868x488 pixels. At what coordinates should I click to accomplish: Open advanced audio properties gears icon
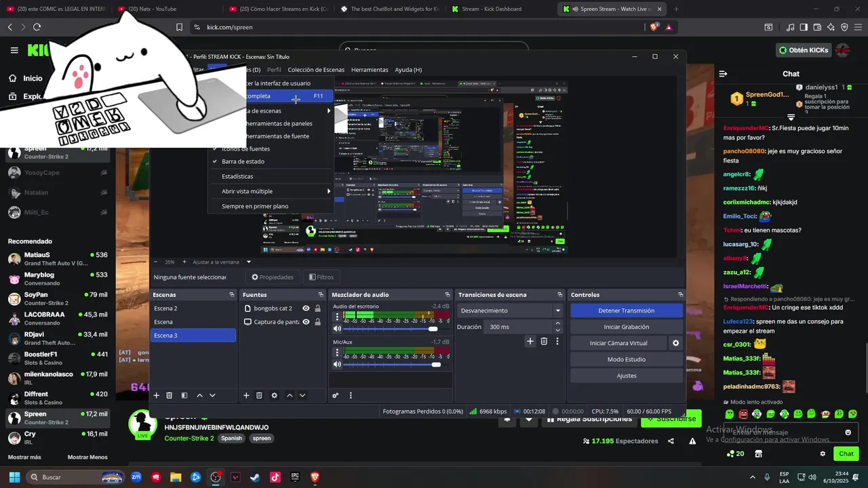pyautogui.click(x=335, y=395)
